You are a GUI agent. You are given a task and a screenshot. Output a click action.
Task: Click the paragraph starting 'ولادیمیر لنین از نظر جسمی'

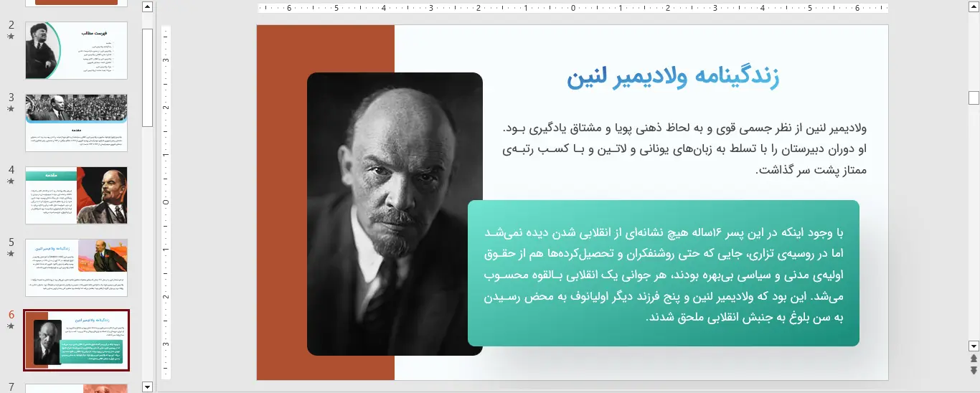(x=685, y=149)
